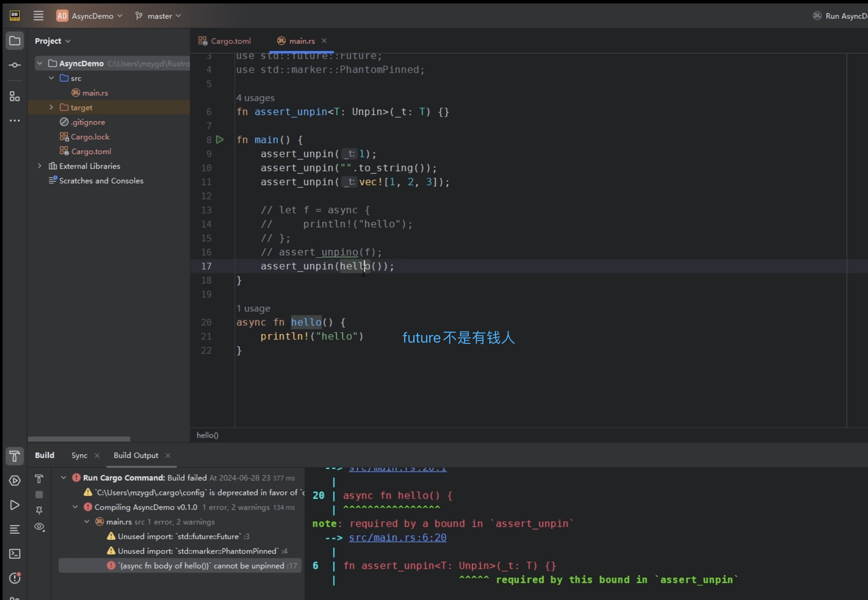Screen dimensions: 868x600
Task: Select the Sync tab in Build panel
Action: click(79, 455)
